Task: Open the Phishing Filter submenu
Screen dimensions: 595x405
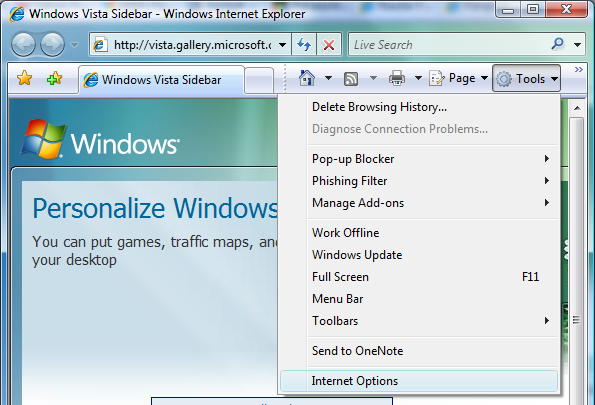Action: point(419,181)
